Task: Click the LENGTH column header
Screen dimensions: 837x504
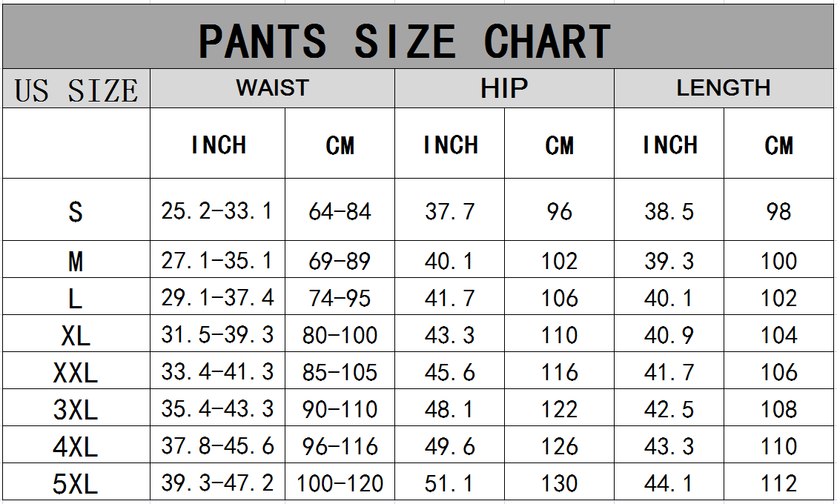Action: coord(724,88)
